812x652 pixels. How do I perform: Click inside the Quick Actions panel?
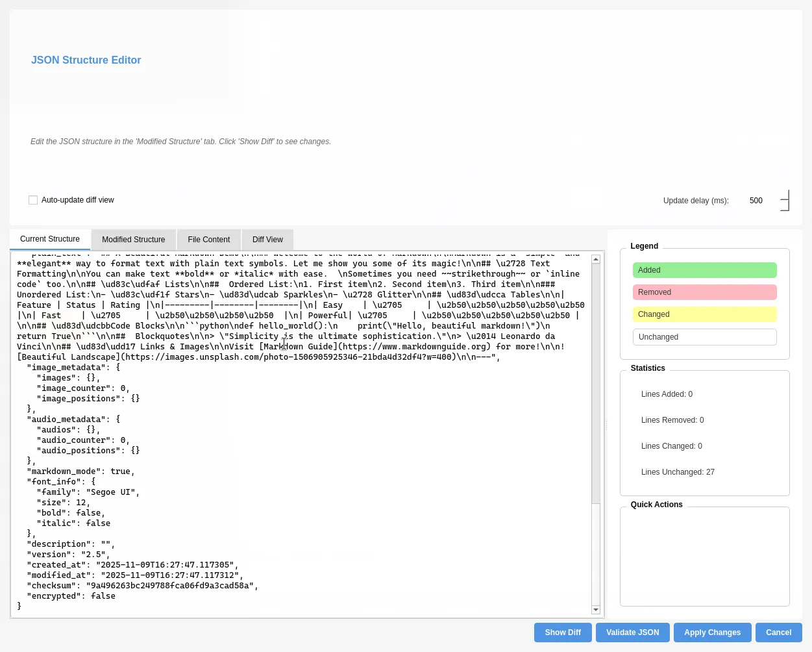pos(704,556)
